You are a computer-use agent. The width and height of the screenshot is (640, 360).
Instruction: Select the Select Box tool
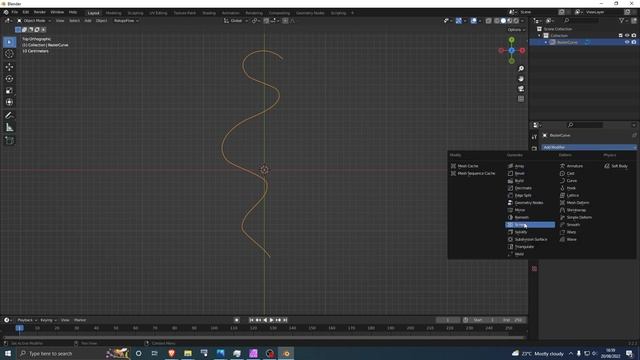pos(9,42)
